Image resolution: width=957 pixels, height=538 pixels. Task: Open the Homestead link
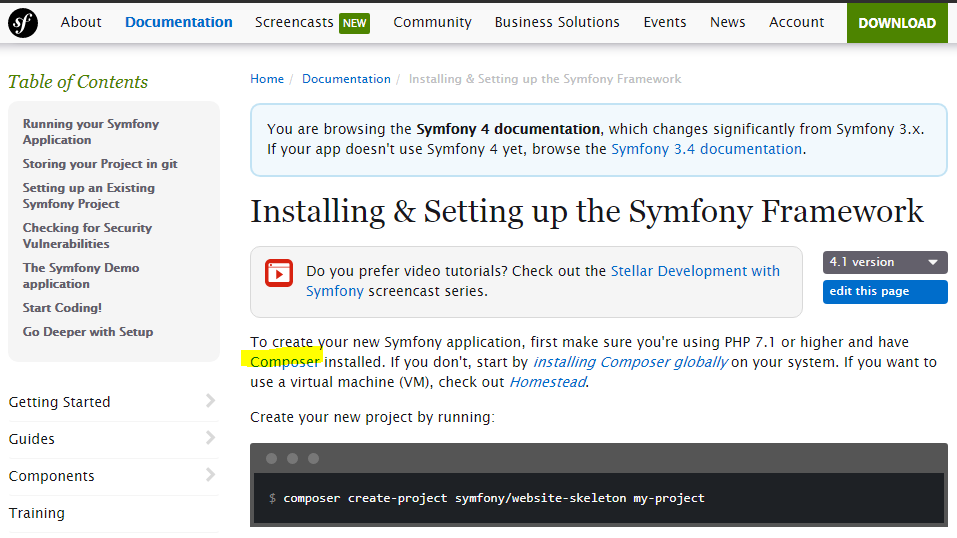(x=547, y=382)
